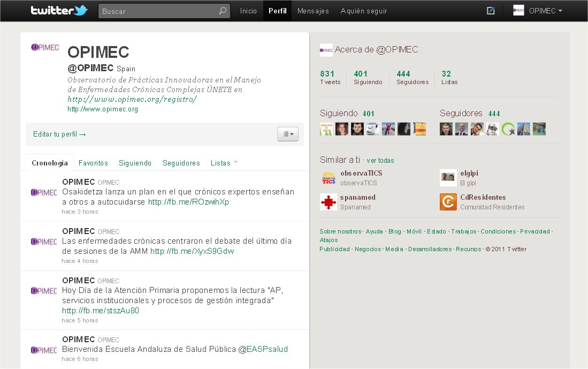Open the elgipi profile name
Screen dimensions: 588x369
point(469,173)
